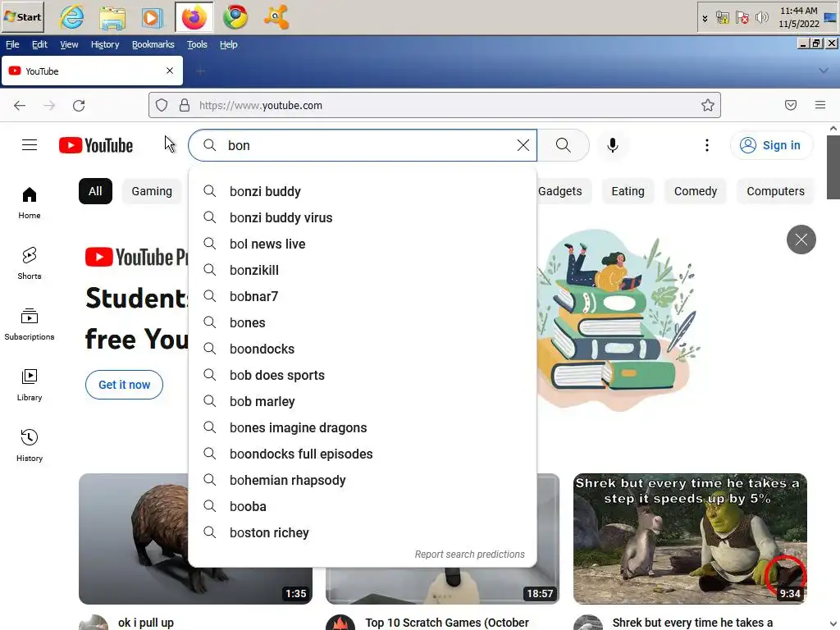Viewport: 840px width, 630px height.
Task: Dismiss the YouTube Premium promo banner
Action: (x=801, y=240)
